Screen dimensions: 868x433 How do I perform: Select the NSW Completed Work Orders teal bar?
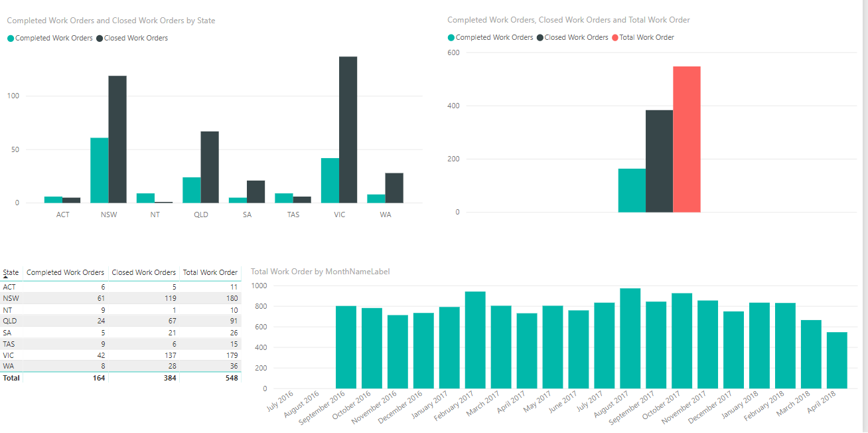(100, 170)
